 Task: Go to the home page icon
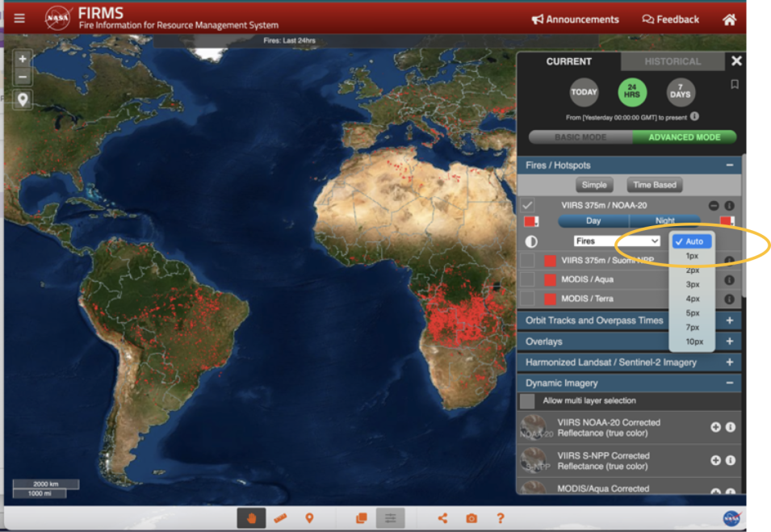[729, 19]
